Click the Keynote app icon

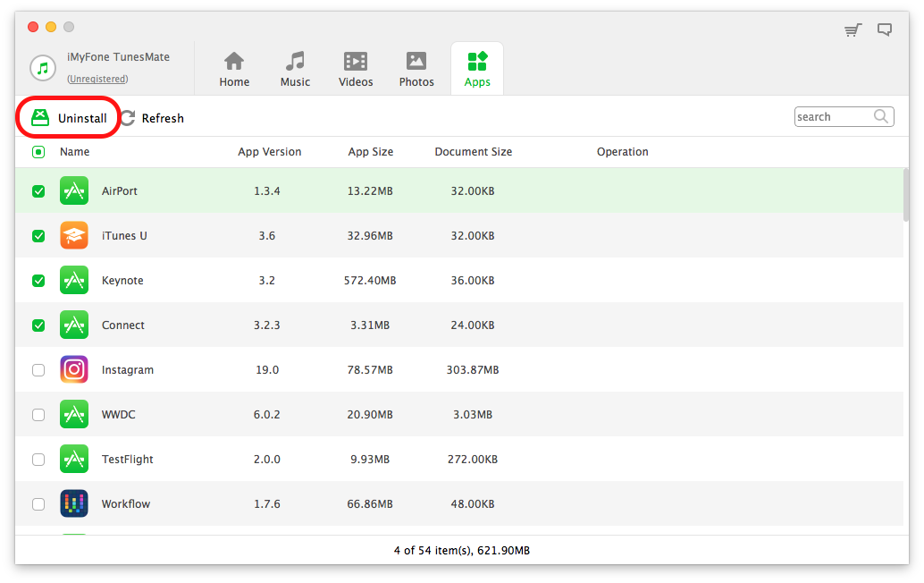74,281
